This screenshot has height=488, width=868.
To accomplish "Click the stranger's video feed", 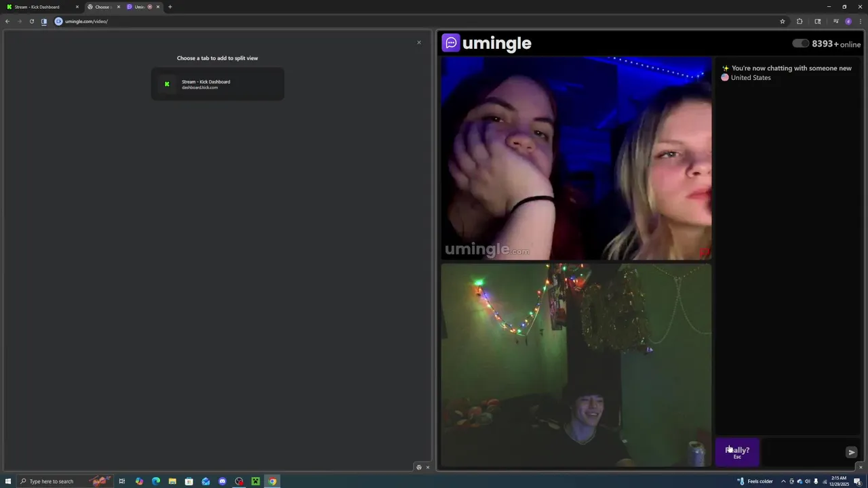I will click(x=576, y=159).
